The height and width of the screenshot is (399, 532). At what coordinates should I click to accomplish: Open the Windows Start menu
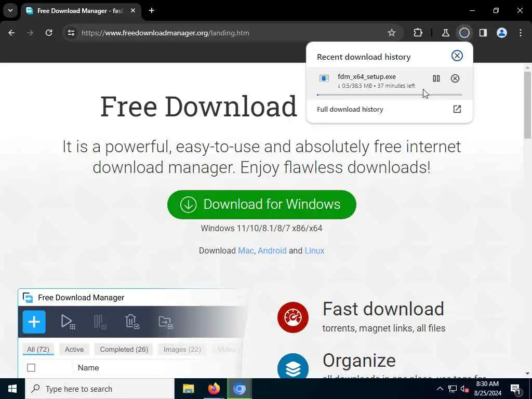click(12, 389)
